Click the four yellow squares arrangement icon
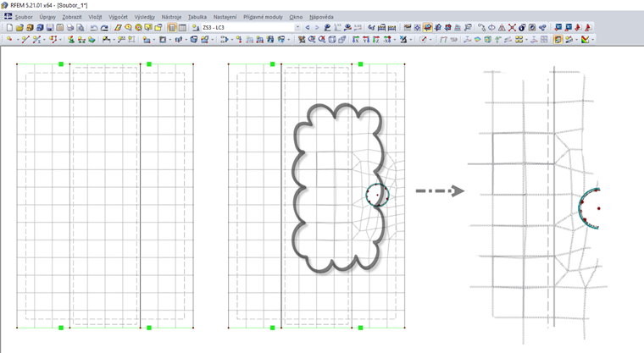Screen dimensions: 644x353 tap(519, 40)
